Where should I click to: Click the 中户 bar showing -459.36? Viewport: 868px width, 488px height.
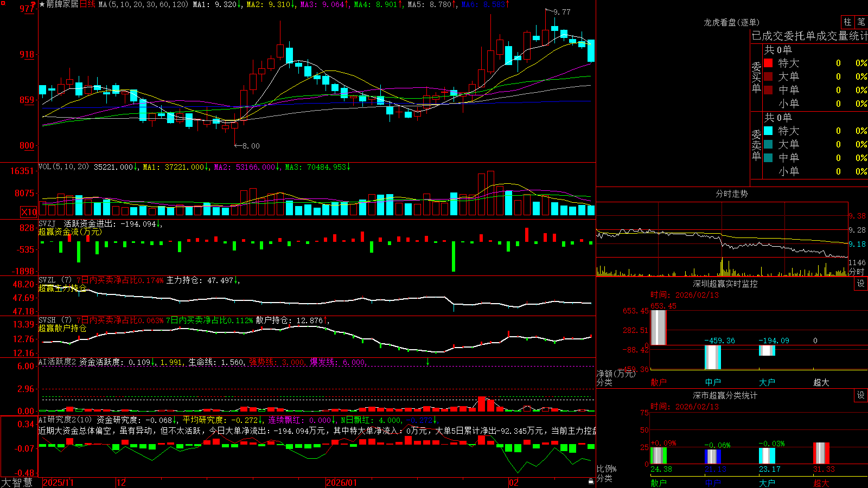(713, 357)
